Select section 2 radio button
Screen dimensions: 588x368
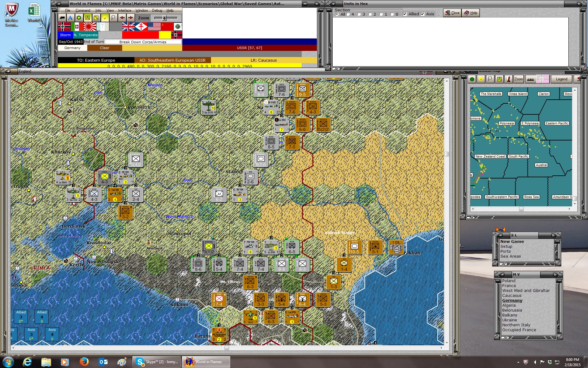point(370,14)
